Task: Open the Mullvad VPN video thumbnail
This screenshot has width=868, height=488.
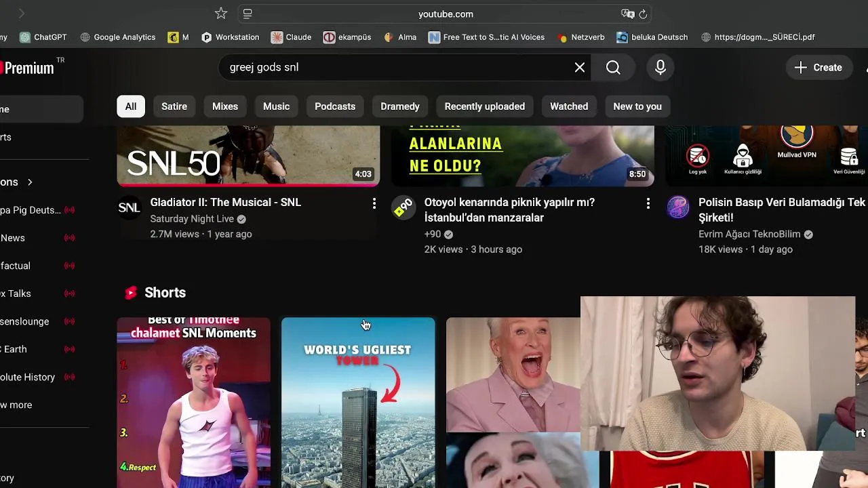Action: point(766,155)
